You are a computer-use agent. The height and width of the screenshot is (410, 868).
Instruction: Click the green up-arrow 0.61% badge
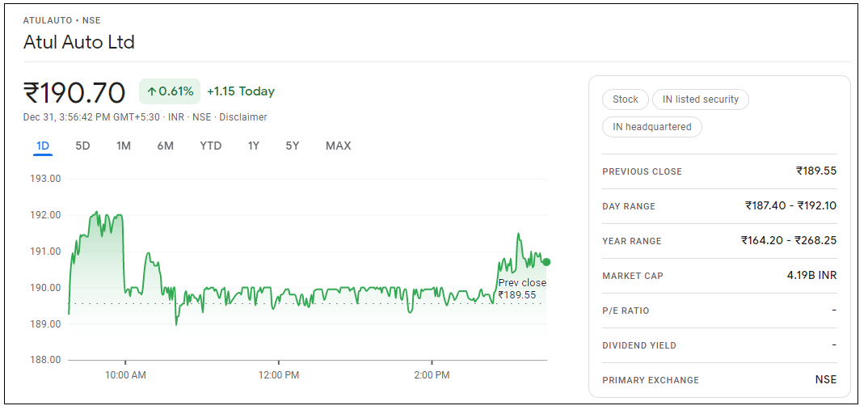170,91
